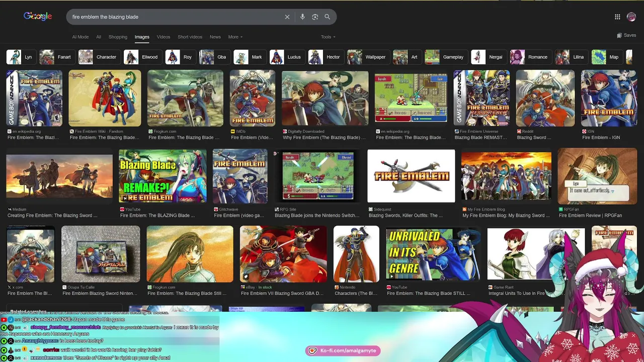Open the UNRIVALED IN ITS GENRE thumbnail

click(x=433, y=254)
